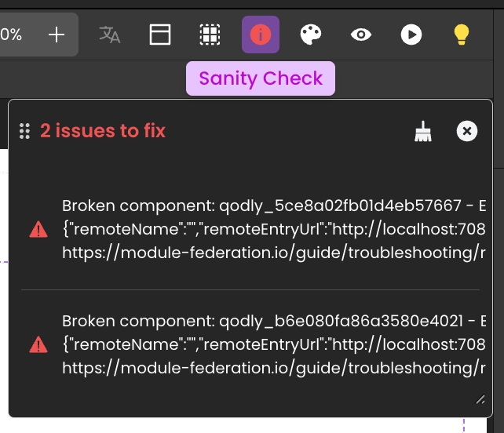Click the first red warning triangle
This screenshot has height=433, width=504.
(x=38, y=230)
